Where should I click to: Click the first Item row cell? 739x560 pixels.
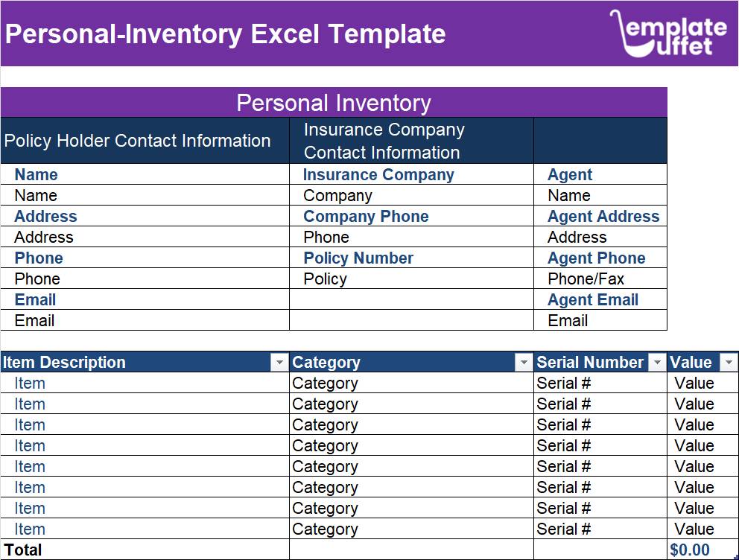(x=145, y=383)
